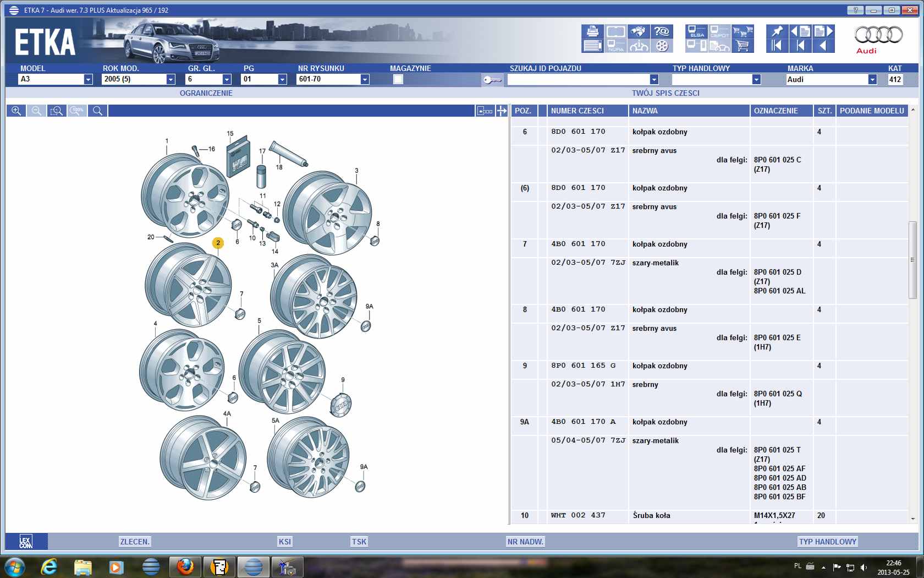Open the Windows Start menu
Viewport: 924px width, 578px height.
pos(14,566)
